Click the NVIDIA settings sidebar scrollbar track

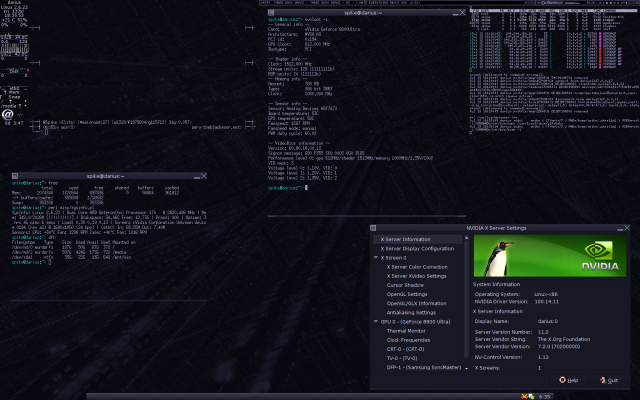(467, 300)
